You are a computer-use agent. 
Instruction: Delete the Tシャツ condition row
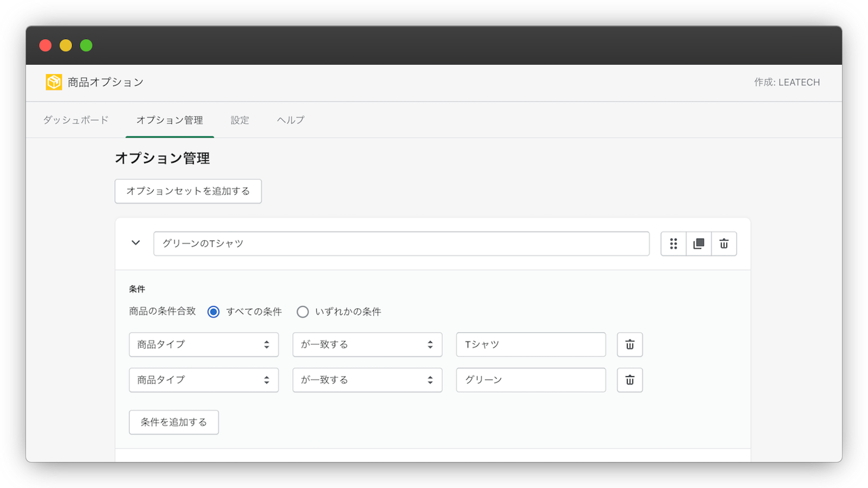tap(630, 345)
